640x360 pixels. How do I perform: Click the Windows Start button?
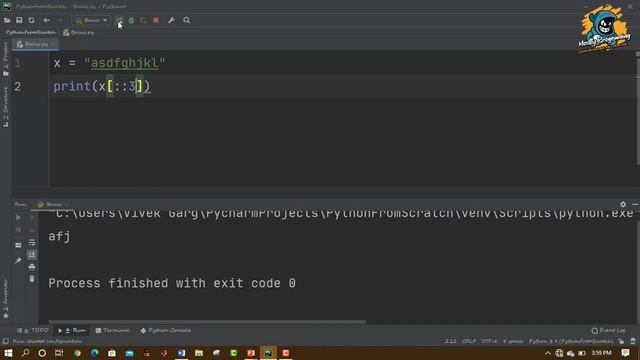coord(8,353)
